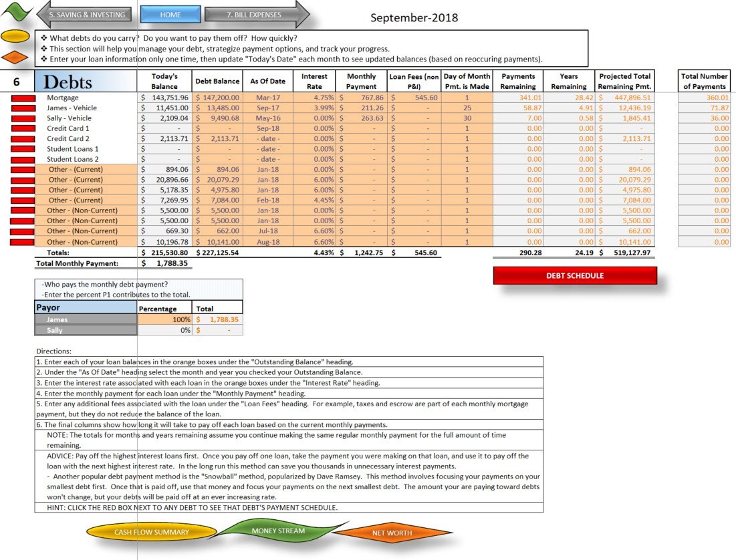Click totals Debt Balance $227,125.54
This screenshot has height=560, width=736.
[217, 253]
